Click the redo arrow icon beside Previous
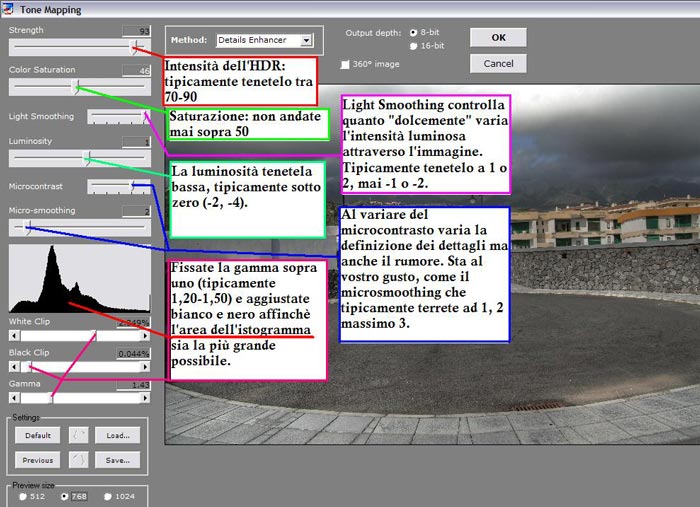Viewport: 700px width, 507px height. [80, 460]
